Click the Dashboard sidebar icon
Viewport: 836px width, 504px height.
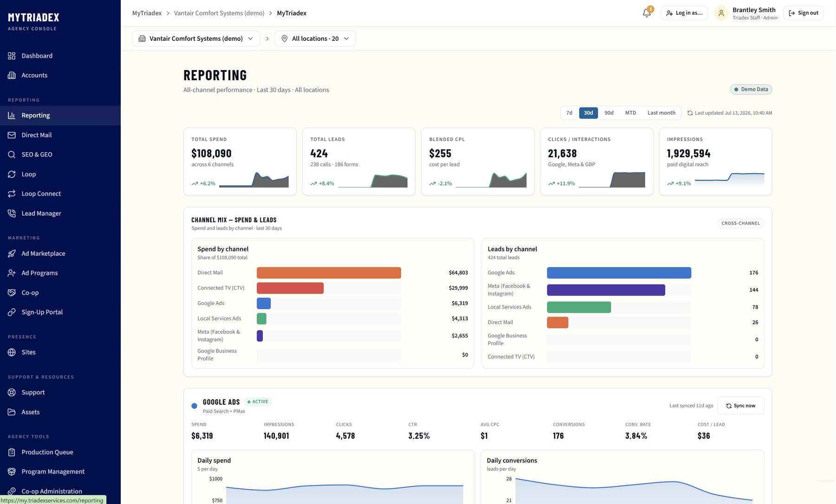pyautogui.click(x=12, y=56)
